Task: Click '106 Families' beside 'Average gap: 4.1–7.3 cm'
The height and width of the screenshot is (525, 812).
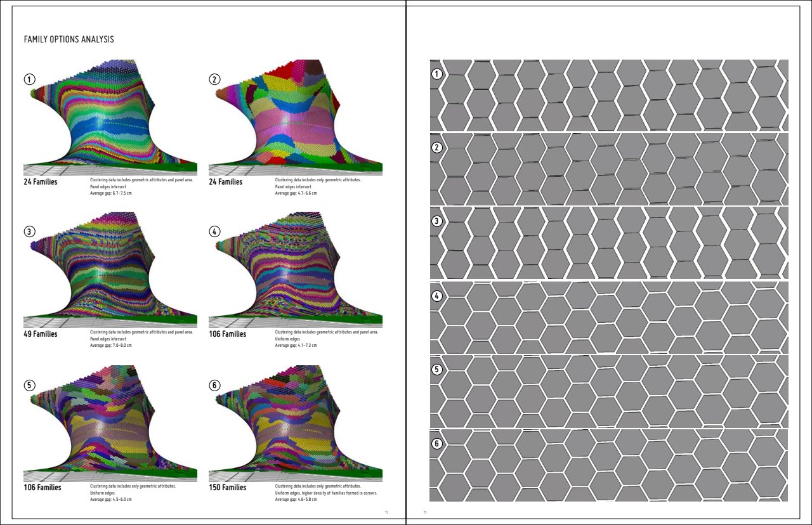Action: click(x=228, y=334)
